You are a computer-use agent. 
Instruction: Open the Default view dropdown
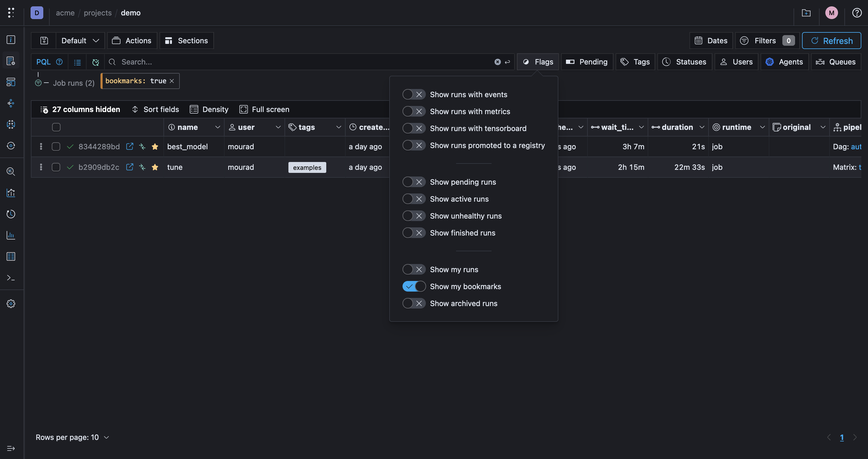coord(80,41)
